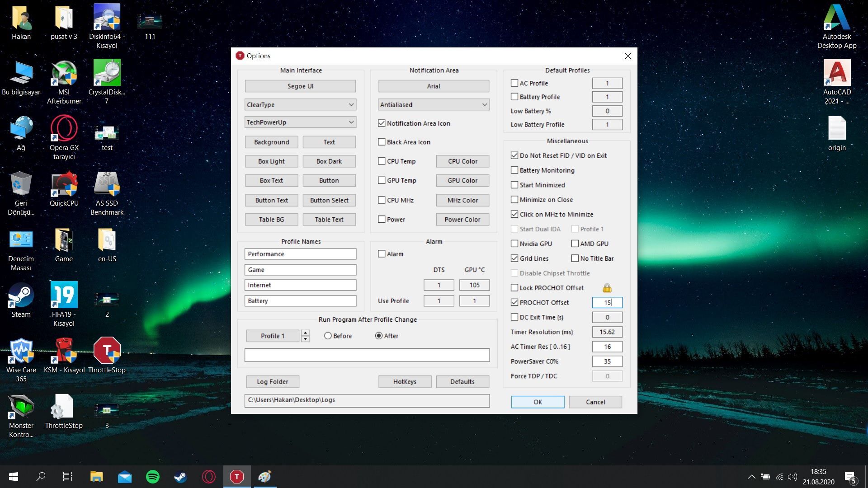
Task: Open QuickCPU desktop shortcut
Action: [64, 185]
